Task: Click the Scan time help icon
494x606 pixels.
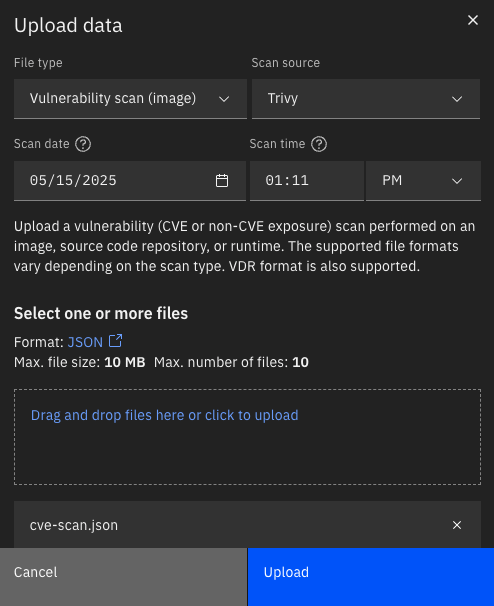Action: (319, 144)
